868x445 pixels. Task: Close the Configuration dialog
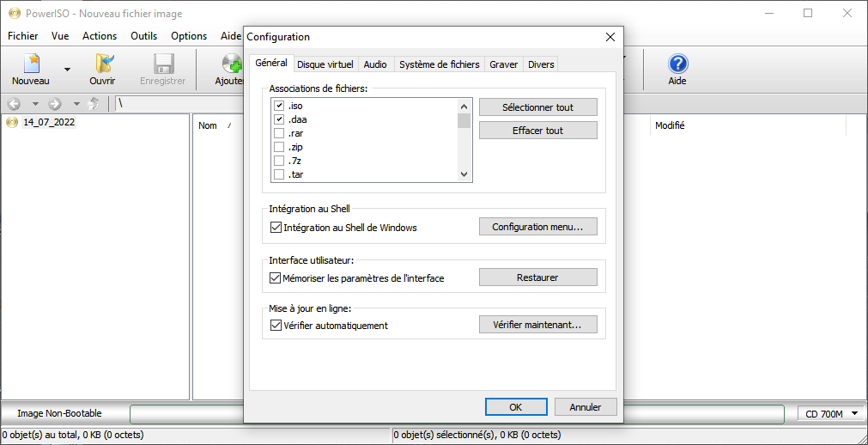pos(610,37)
